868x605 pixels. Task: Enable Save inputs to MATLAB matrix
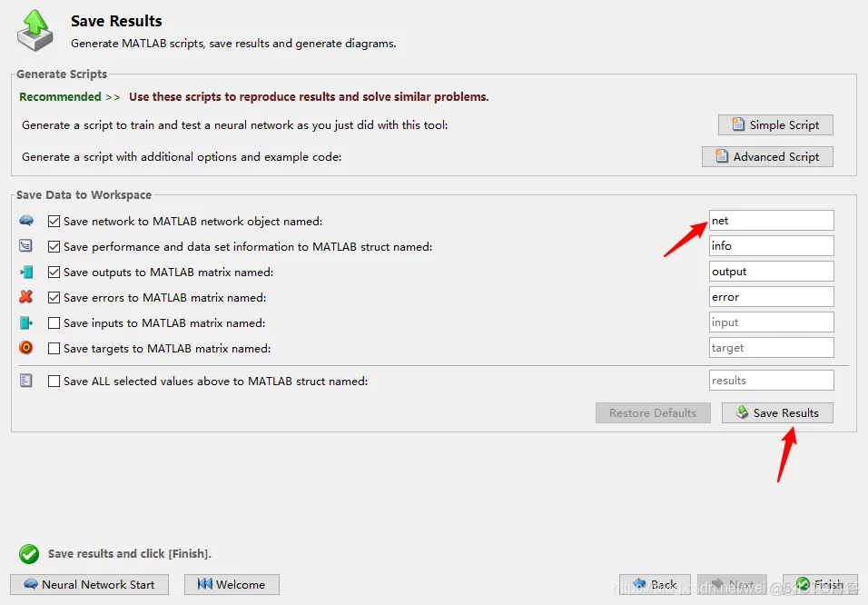pyautogui.click(x=54, y=323)
